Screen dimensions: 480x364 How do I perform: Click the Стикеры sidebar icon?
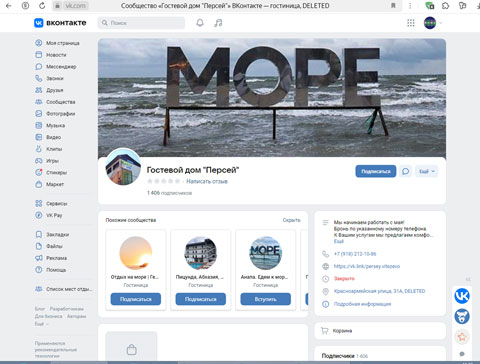point(39,172)
